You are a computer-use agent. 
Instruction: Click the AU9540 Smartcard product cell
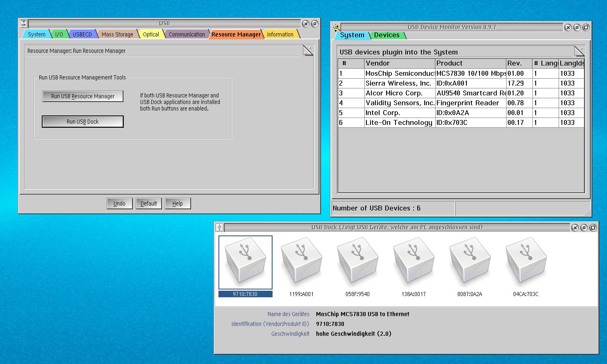click(471, 93)
